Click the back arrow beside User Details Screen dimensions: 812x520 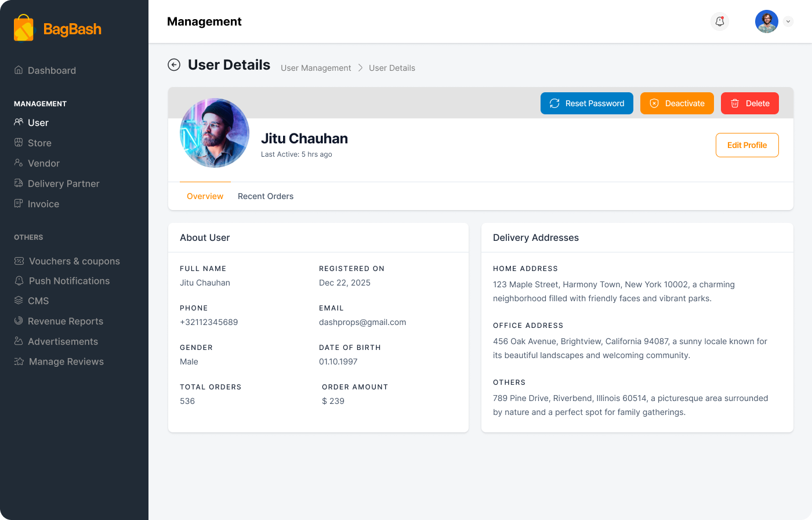point(174,65)
